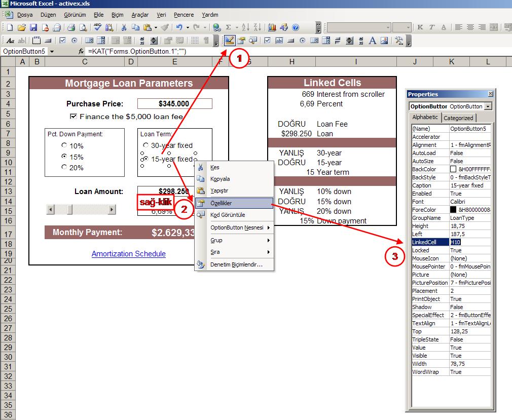The width and height of the screenshot is (512, 420).
Task: Click Kod Görüntüle in context menu
Action: tap(227, 215)
